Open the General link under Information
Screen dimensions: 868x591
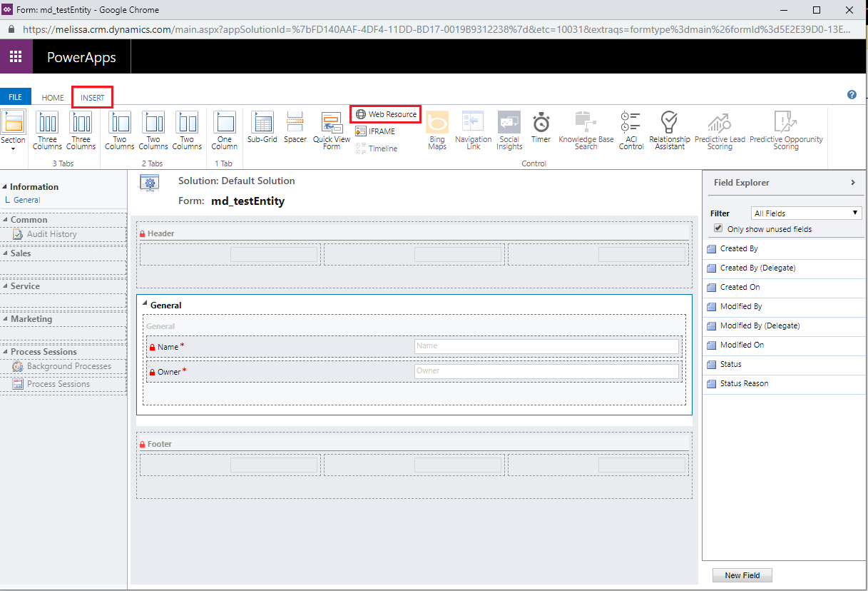click(x=27, y=200)
